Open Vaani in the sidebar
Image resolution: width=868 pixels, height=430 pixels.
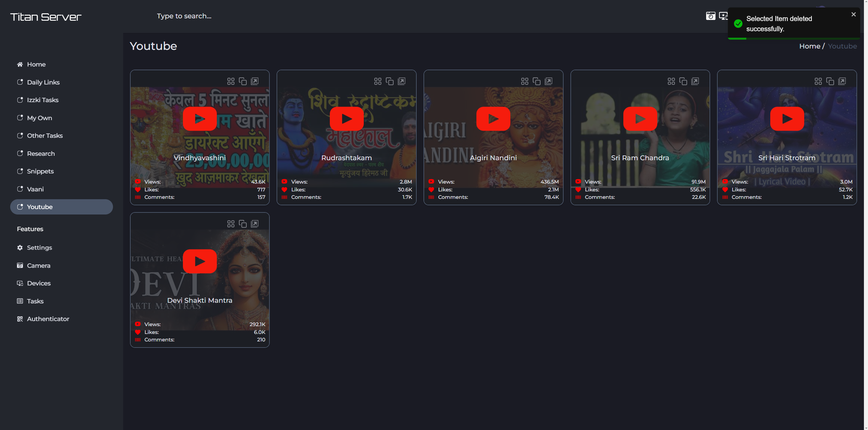(61, 189)
